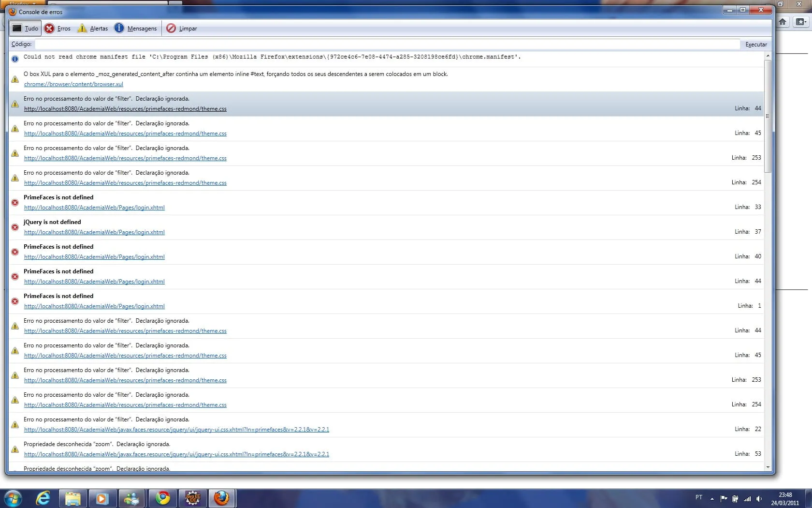Clear the console with Limpar

coord(182,29)
